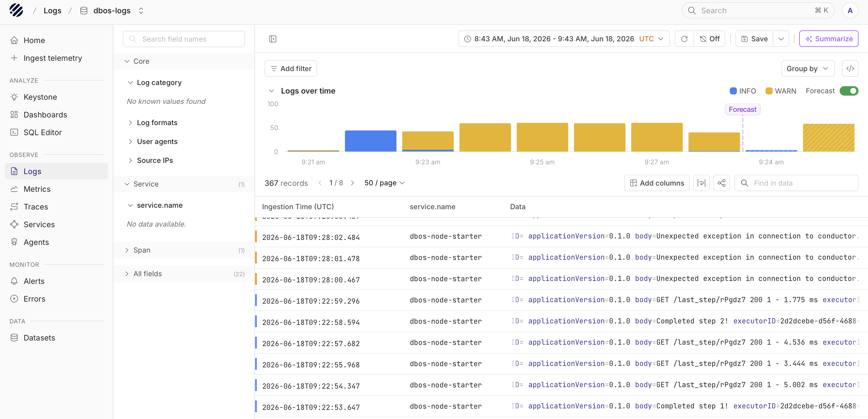
Task: Open SQL Editor in sidebar
Action: 56,132
